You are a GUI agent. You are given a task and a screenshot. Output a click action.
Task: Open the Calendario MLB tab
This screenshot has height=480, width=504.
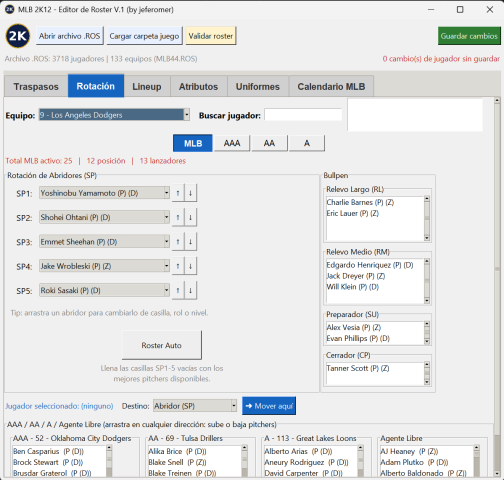click(331, 87)
